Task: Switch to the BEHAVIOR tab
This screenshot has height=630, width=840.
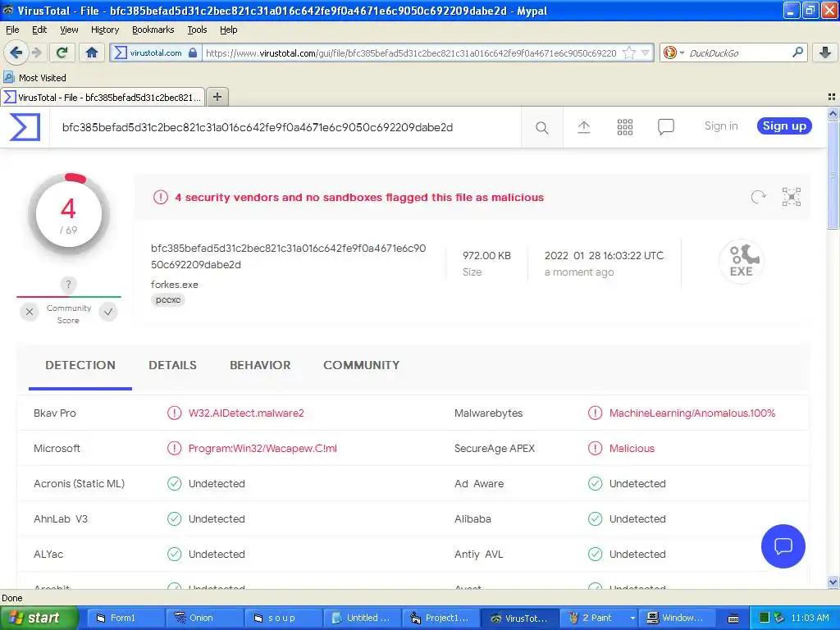Action: click(260, 365)
